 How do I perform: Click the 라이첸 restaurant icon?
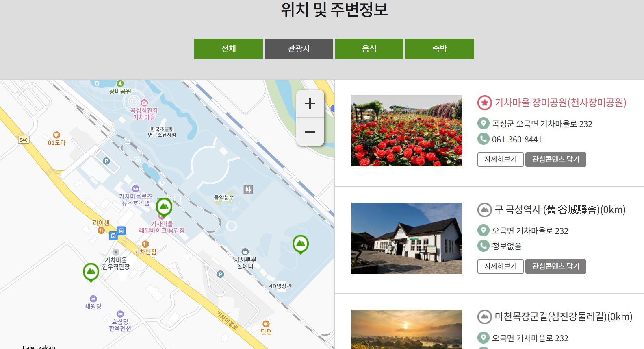pyautogui.click(x=101, y=231)
